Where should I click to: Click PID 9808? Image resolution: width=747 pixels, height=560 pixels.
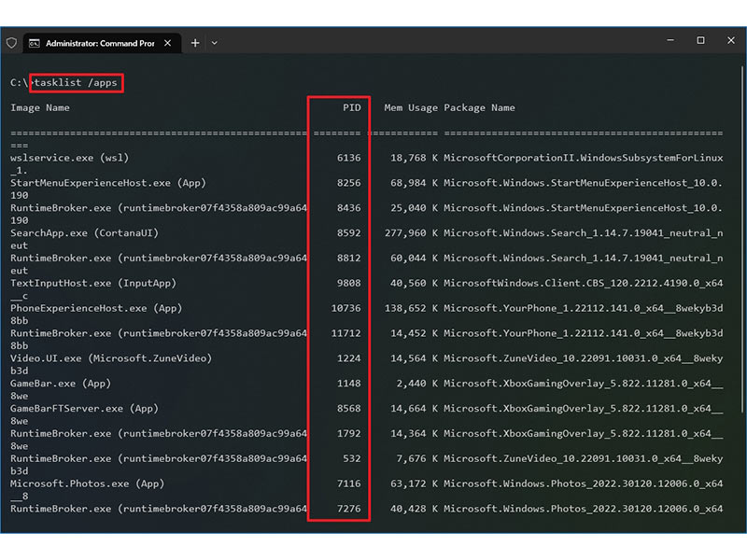pos(348,284)
